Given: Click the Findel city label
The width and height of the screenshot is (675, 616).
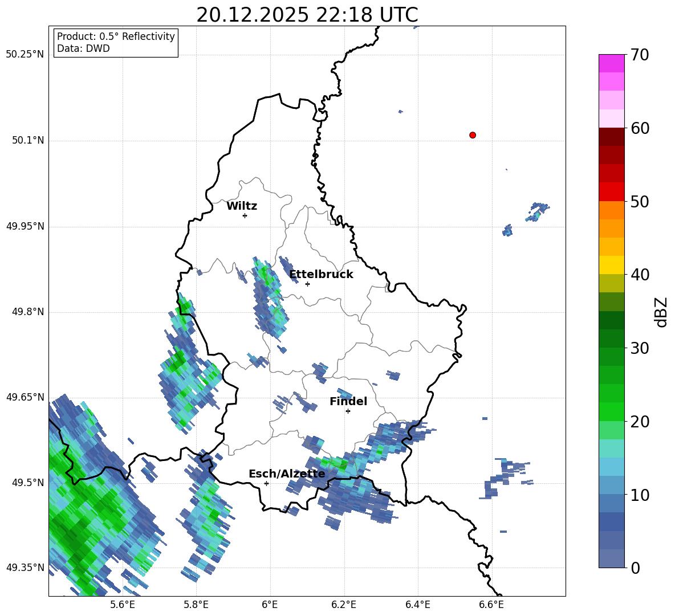Looking at the screenshot, I should 348,401.
